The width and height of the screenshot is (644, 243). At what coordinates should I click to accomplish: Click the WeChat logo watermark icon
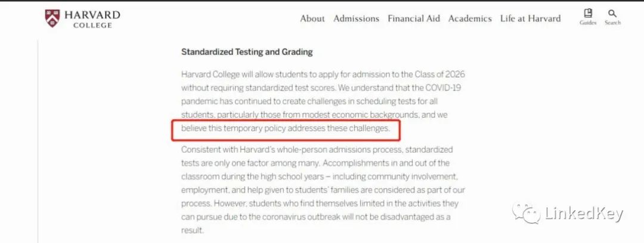(x=527, y=213)
